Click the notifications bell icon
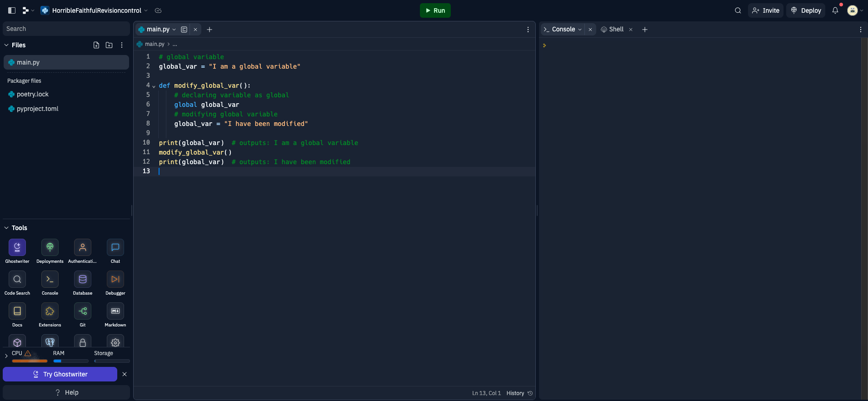868x401 pixels. point(835,10)
